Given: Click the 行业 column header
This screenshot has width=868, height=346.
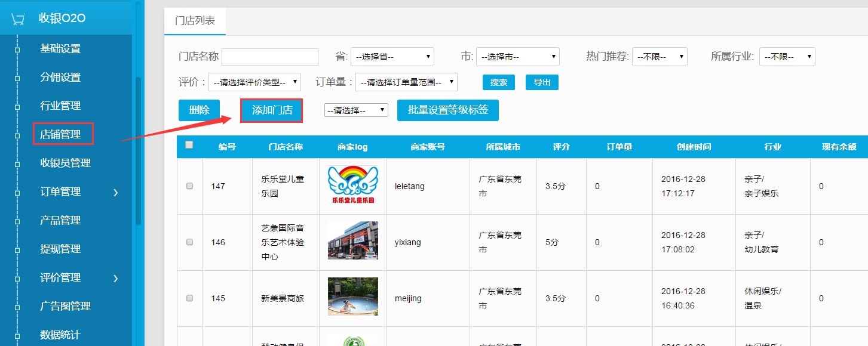Looking at the screenshot, I should coord(773,147).
